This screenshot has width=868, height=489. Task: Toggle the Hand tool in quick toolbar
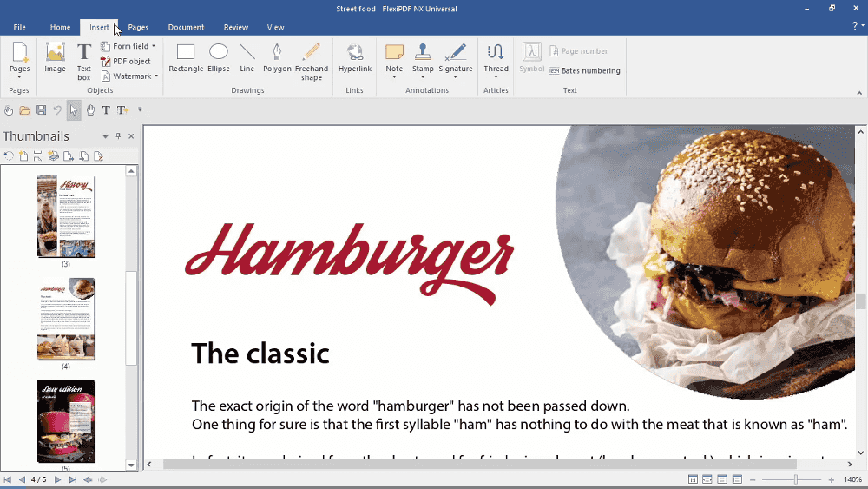click(90, 110)
